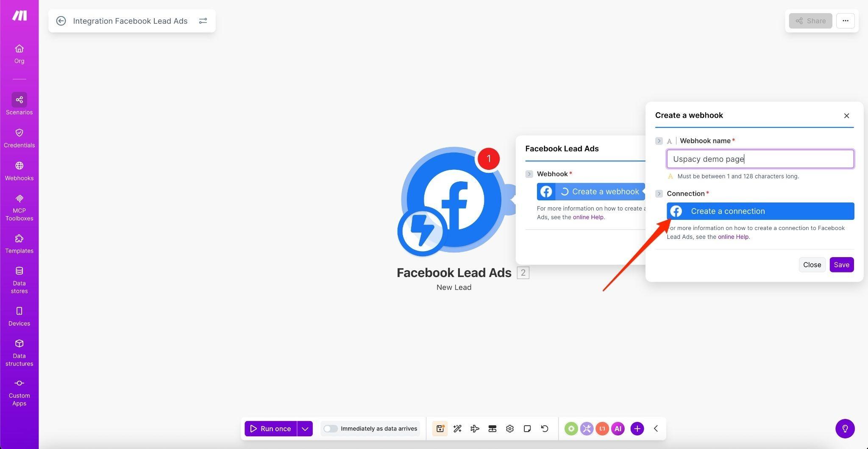Screen dimensions: 868x449
Task: Toggle Immediately as data arrives scheduling
Action: coord(330,429)
